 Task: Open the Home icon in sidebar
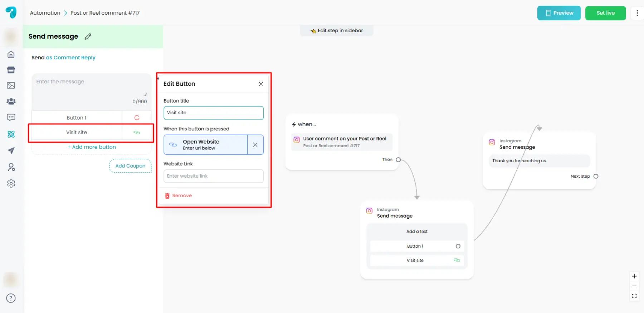[x=11, y=55]
